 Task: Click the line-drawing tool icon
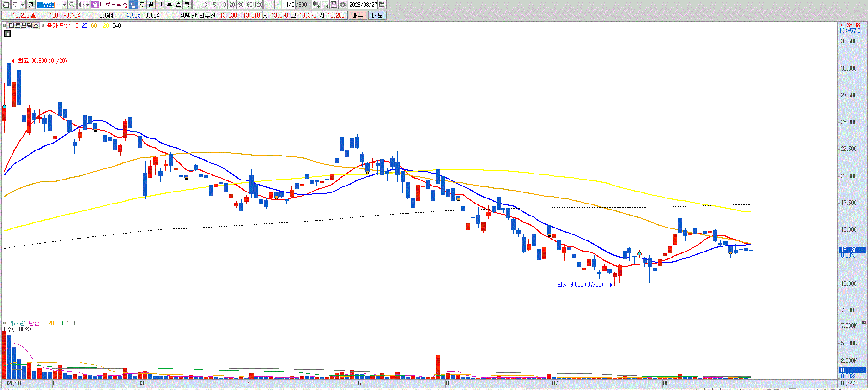(x=325, y=5)
